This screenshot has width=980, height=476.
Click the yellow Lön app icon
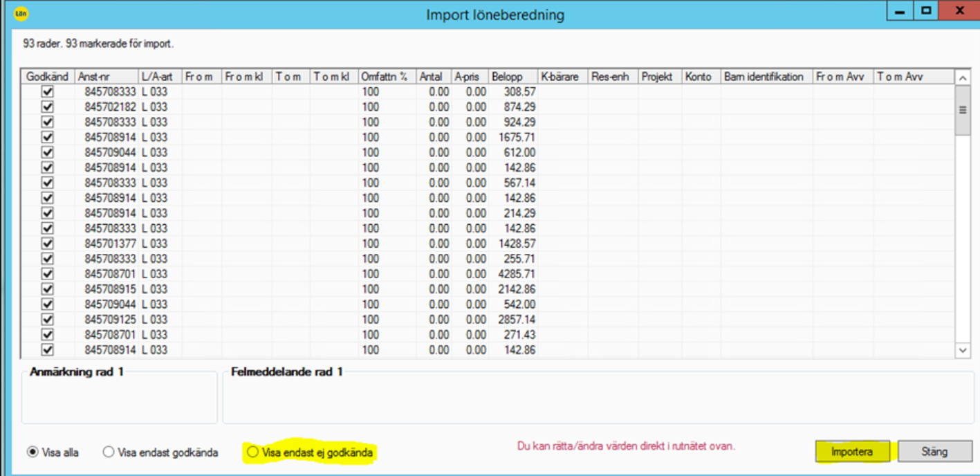[x=21, y=13]
